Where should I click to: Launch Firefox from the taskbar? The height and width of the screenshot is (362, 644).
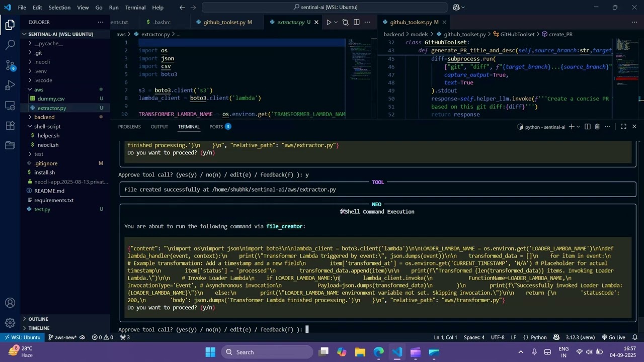pos(379,352)
